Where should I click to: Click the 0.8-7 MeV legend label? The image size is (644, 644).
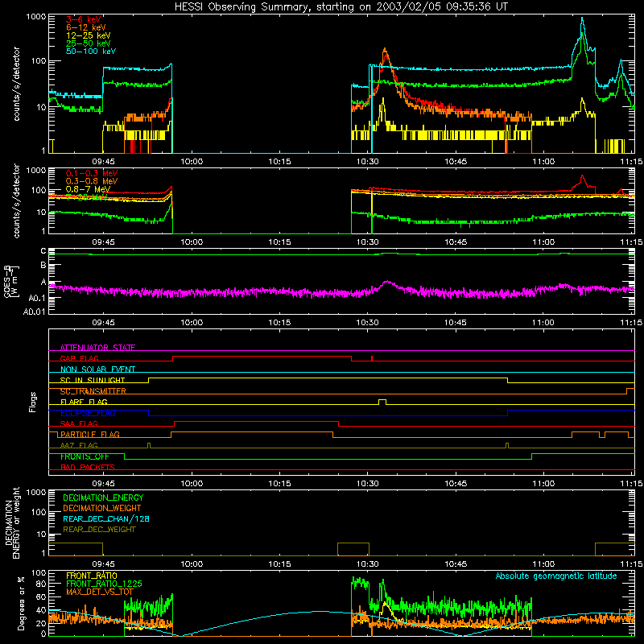[x=88, y=189]
